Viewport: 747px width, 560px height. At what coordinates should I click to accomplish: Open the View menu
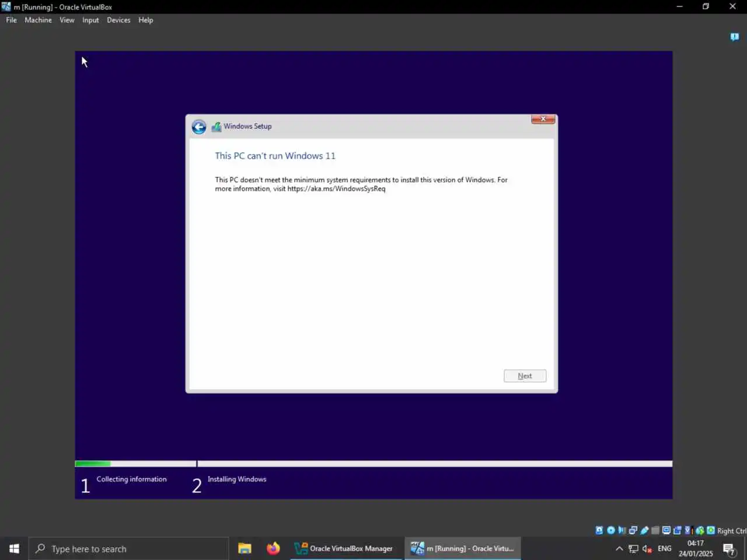click(x=67, y=20)
